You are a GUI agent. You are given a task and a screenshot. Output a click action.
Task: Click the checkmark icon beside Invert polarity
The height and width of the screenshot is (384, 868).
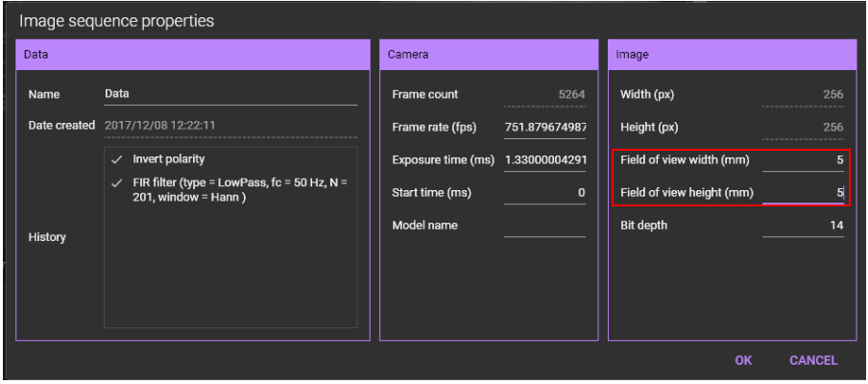click(x=115, y=159)
